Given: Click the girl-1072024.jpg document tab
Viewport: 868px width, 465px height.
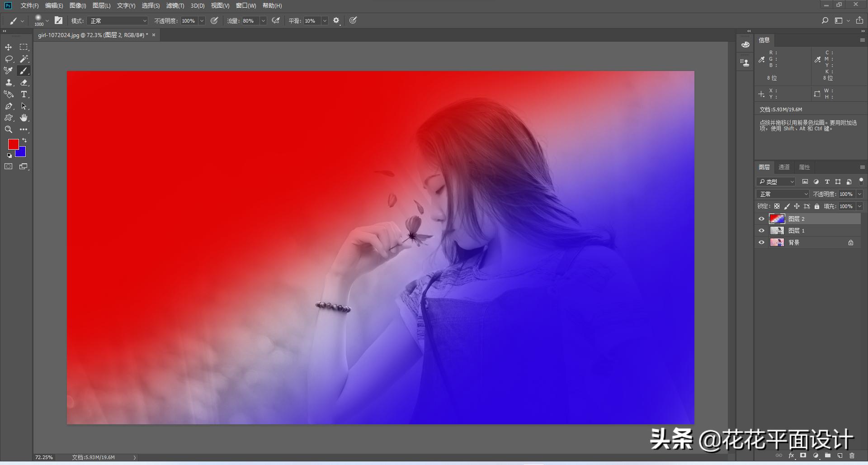Looking at the screenshot, I should (x=90, y=35).
